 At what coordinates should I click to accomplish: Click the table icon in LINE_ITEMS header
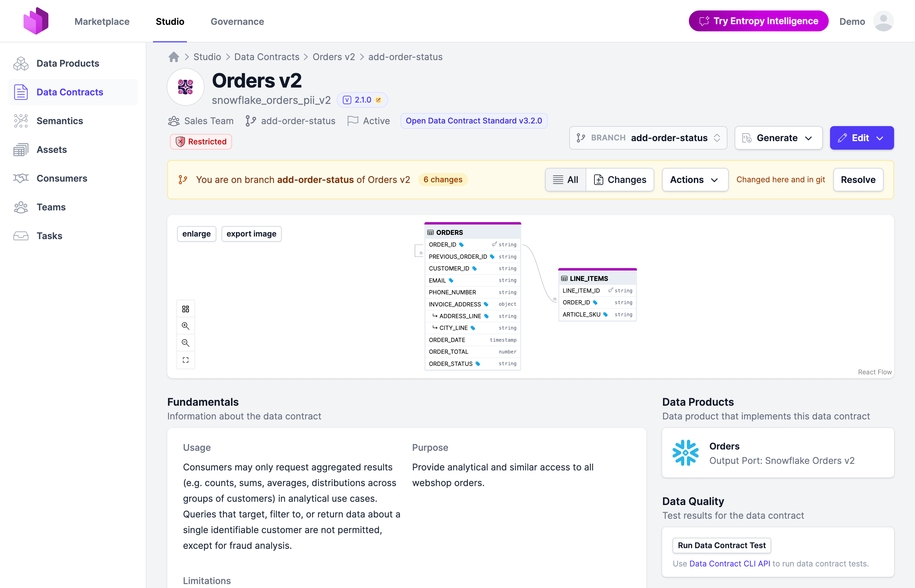(564, 279)
